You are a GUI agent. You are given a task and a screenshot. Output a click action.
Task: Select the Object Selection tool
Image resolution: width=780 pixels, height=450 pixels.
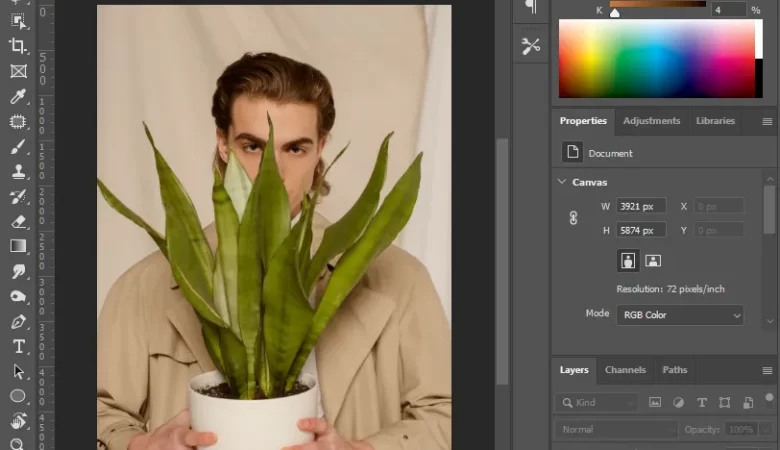18,21
